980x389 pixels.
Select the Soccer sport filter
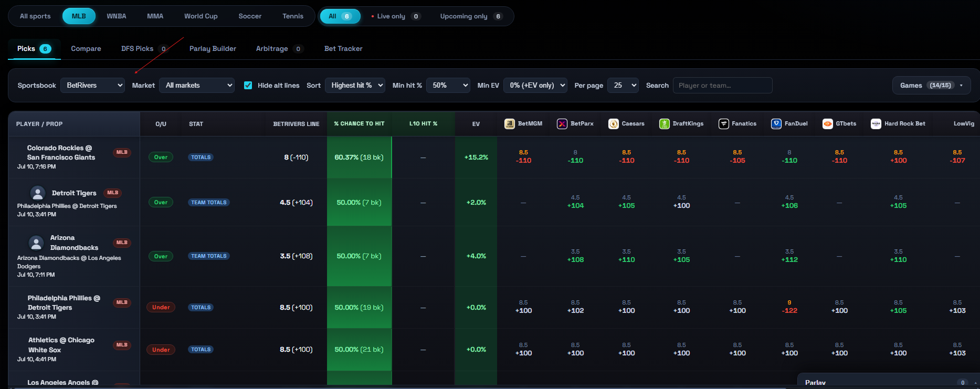250,16
